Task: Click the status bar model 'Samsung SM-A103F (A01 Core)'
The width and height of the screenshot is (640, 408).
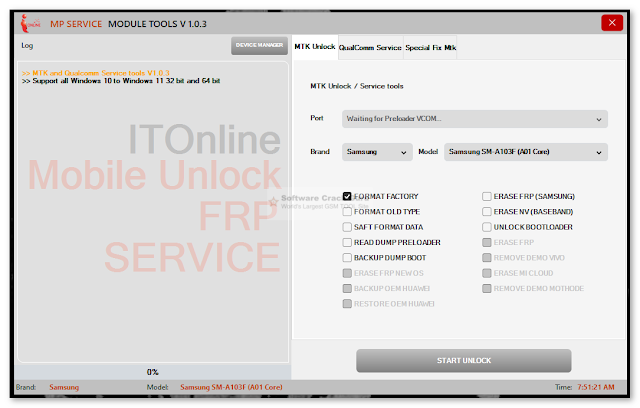Action: point(231,387)
